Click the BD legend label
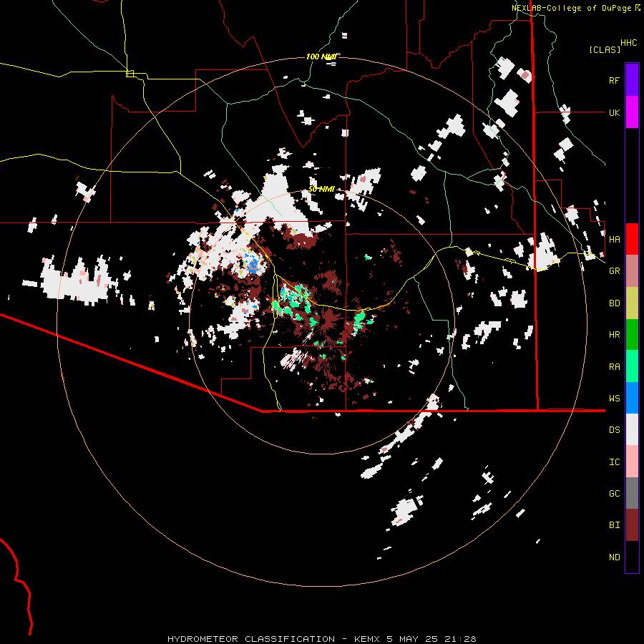 pyautogui.click(x=614, y=303)
